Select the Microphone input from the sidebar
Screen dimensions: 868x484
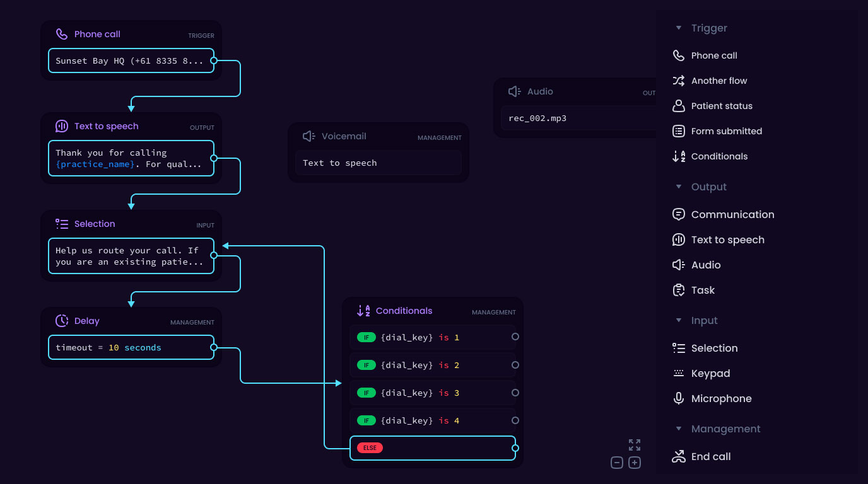678,398
